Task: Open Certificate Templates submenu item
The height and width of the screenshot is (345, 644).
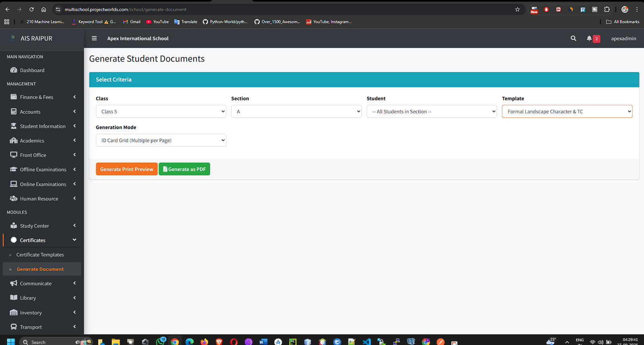Action: (x=40, y=255)
